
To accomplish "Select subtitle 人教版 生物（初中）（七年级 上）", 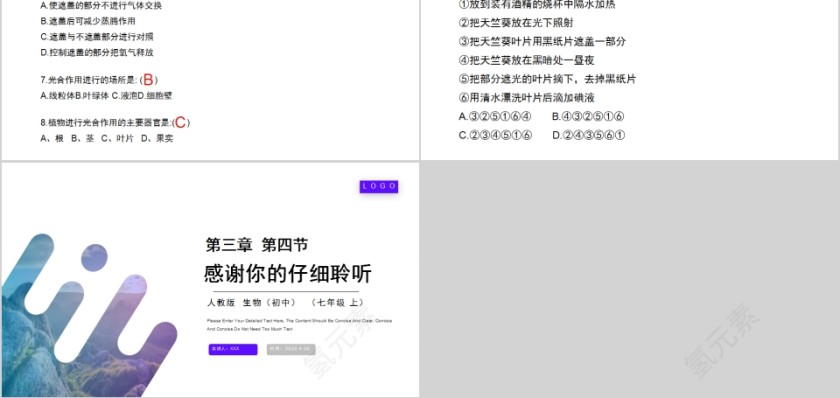I will [x=287, y=303].
